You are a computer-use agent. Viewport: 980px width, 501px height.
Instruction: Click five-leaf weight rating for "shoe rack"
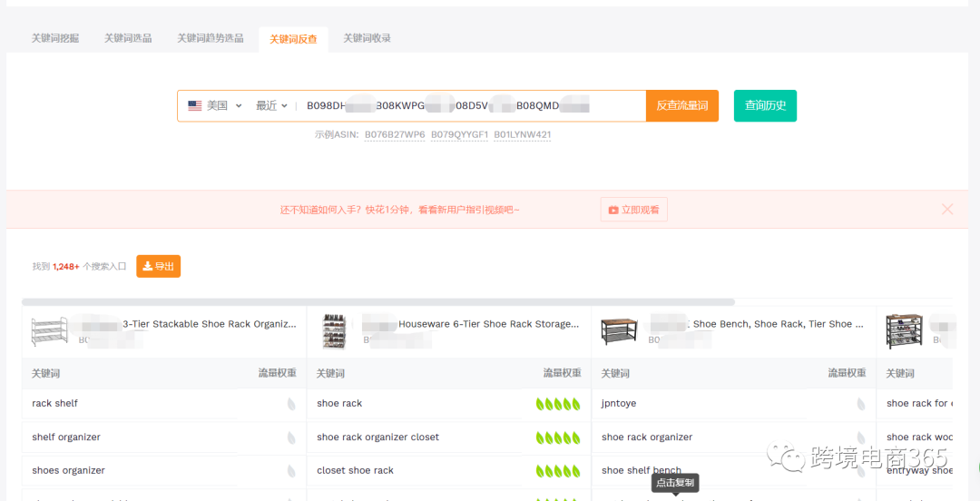coord(558,404)
